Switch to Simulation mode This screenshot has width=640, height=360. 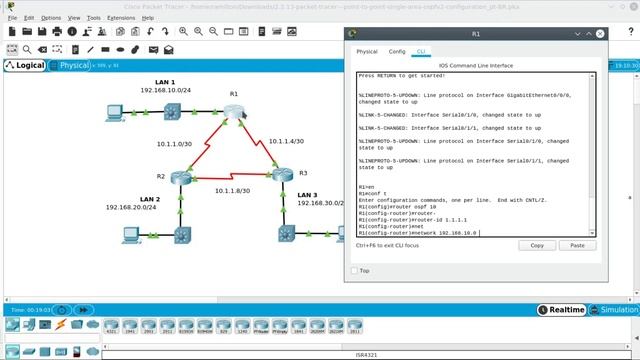pyautogui.click(x=614, y=310)
